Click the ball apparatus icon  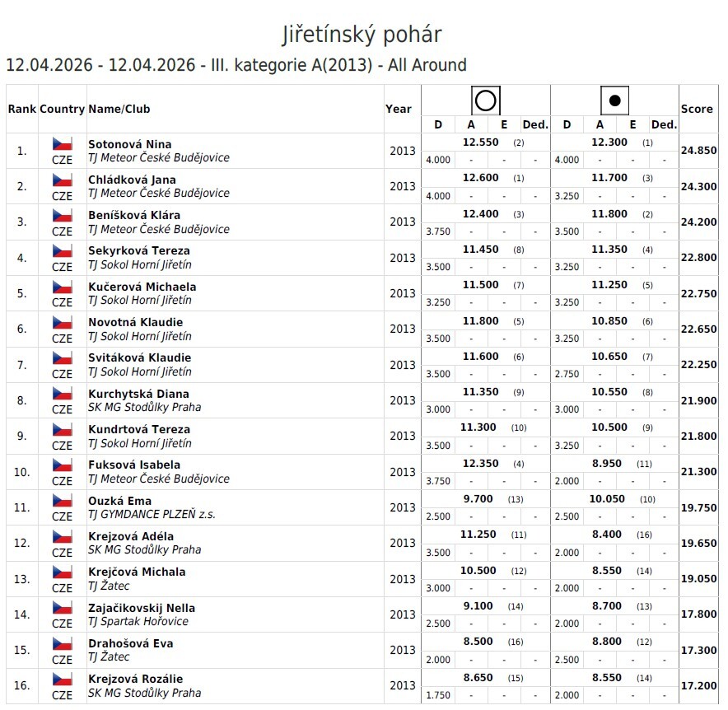614,101
